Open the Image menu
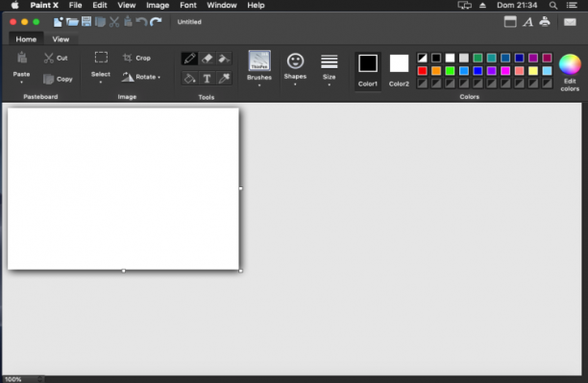The height and width of the screenshot is (383, 588). click(x=158, y=5)
